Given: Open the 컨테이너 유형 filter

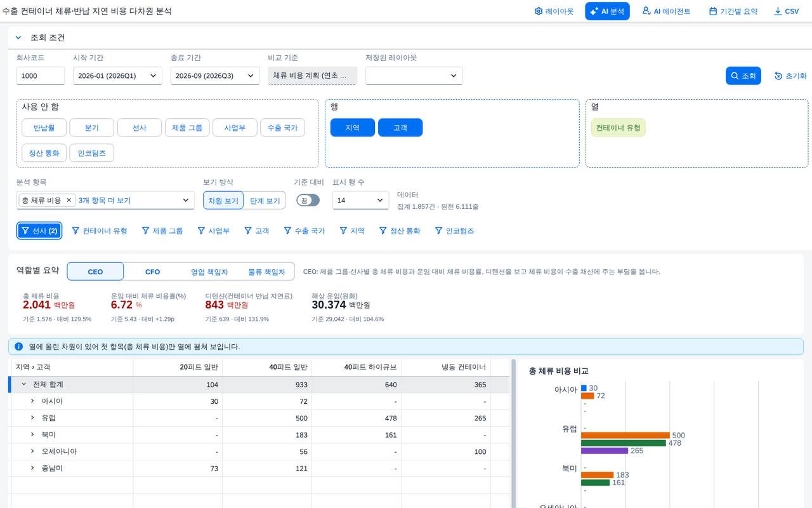Looking at the screenshot, I should point(99,231).
